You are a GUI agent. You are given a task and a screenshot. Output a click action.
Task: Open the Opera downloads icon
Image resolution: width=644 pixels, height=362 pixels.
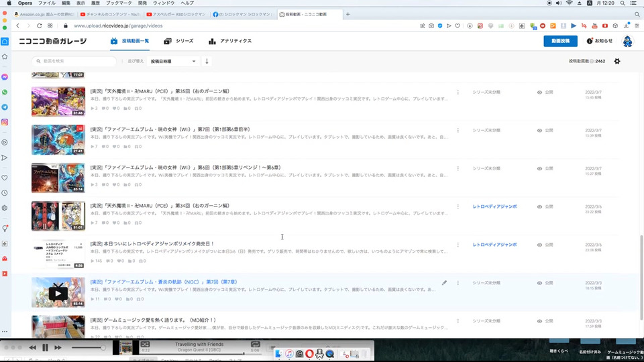626,25
